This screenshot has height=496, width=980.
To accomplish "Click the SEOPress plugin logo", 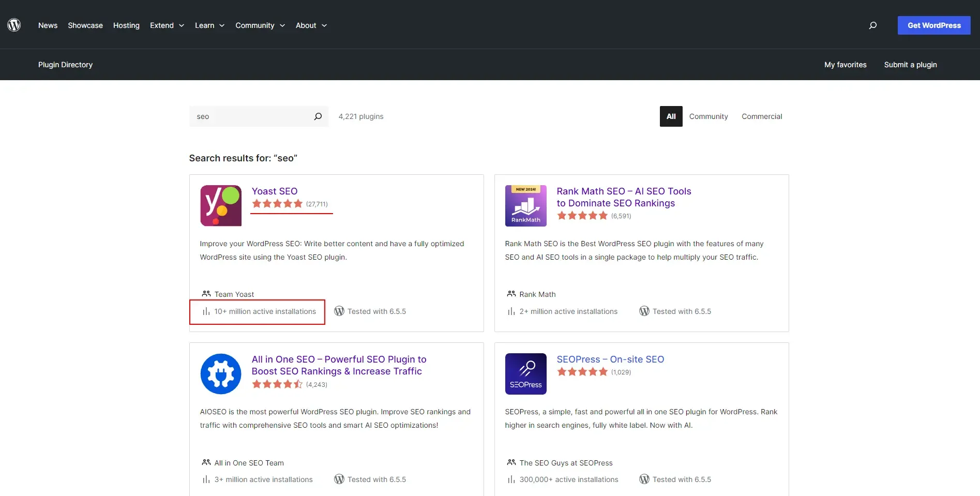I will (x=525, y=373).
